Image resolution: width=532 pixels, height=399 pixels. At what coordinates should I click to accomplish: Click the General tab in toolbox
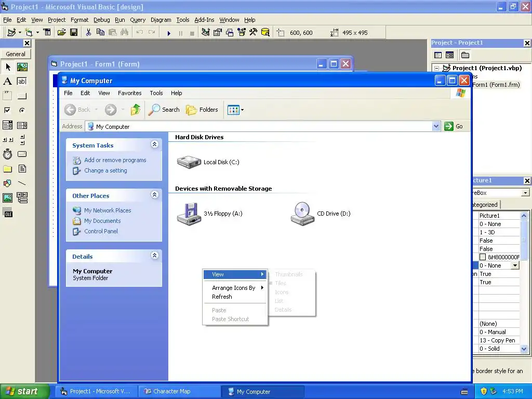pyautogui.click(x=15, y=54)
